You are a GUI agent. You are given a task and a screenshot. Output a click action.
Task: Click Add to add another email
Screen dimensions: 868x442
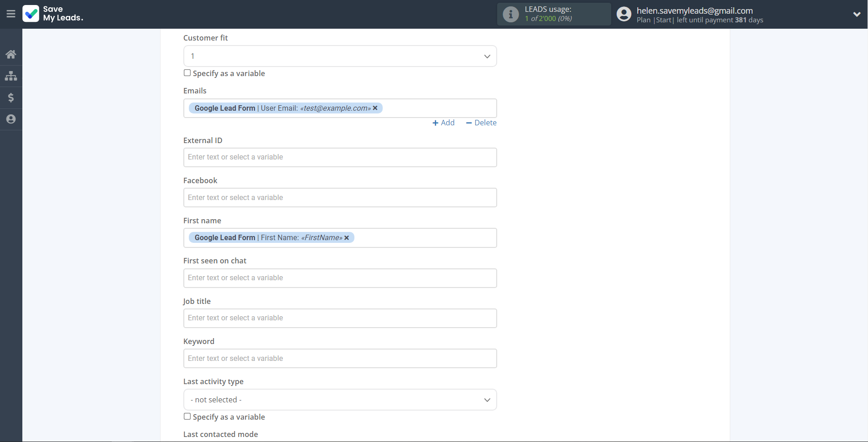click(x=443, y=123)
